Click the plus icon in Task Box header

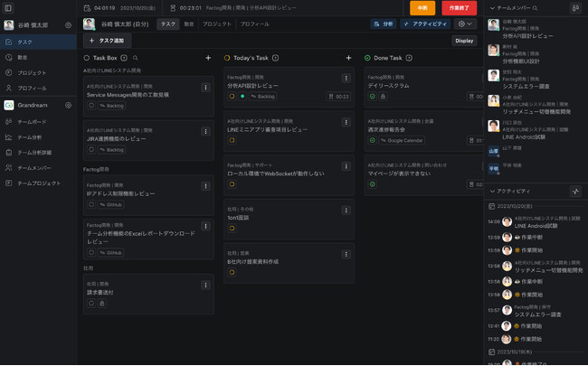208,58
